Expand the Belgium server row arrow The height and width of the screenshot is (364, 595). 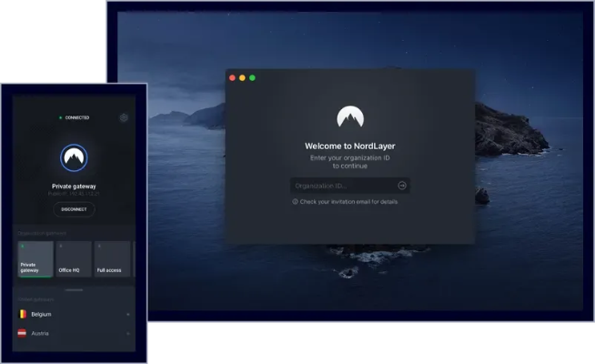click(x=127, y=314)
